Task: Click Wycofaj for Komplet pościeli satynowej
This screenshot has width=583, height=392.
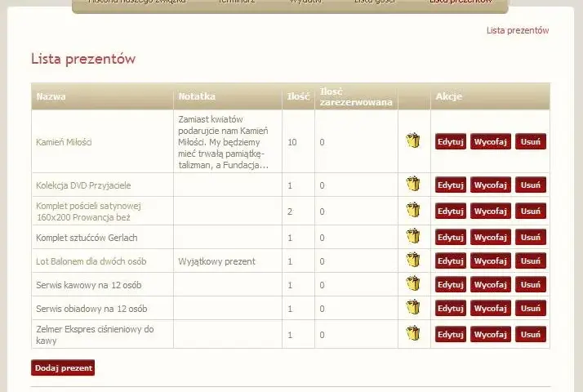Action: tap(491, 211)
